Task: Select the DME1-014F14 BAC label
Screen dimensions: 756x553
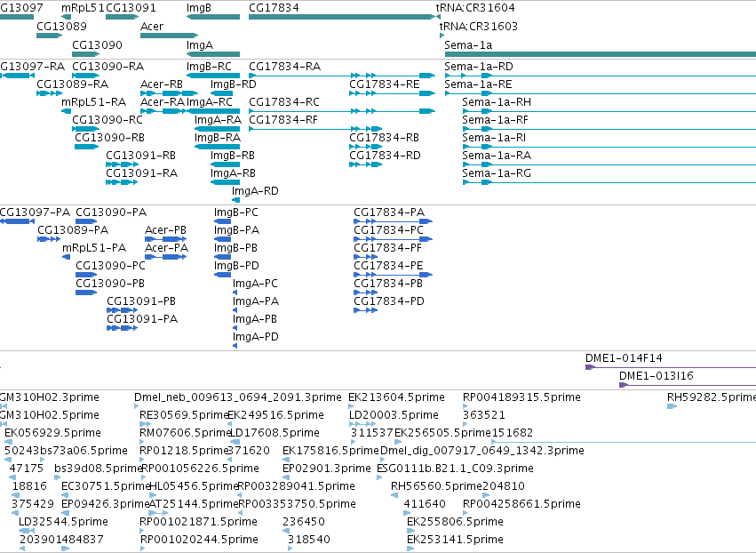Action: point(624,358)
